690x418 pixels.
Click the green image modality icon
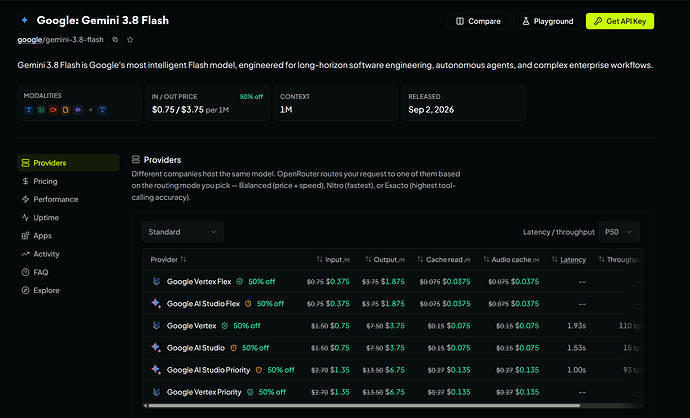[x=41, y=110]
